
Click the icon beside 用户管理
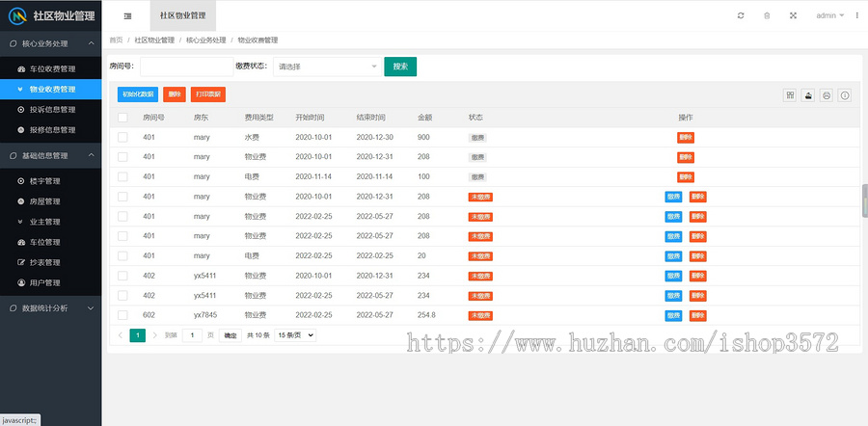(x=21, y=282)
